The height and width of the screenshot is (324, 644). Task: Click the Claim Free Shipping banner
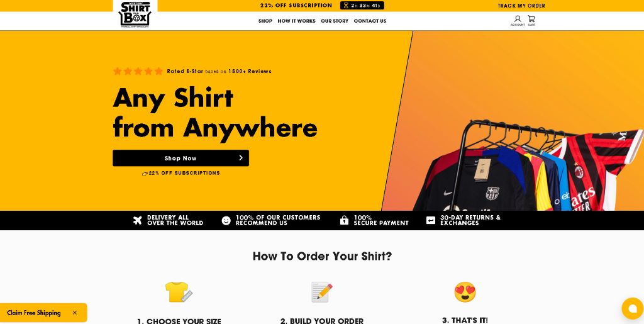34,313
